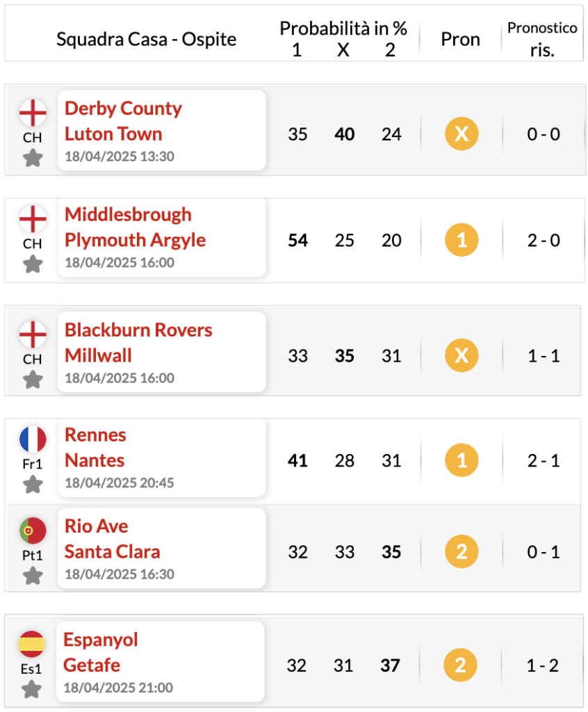Click favorite star under Pt1 label
This screenshot has height=712, width=588.
tap(33, 576)
